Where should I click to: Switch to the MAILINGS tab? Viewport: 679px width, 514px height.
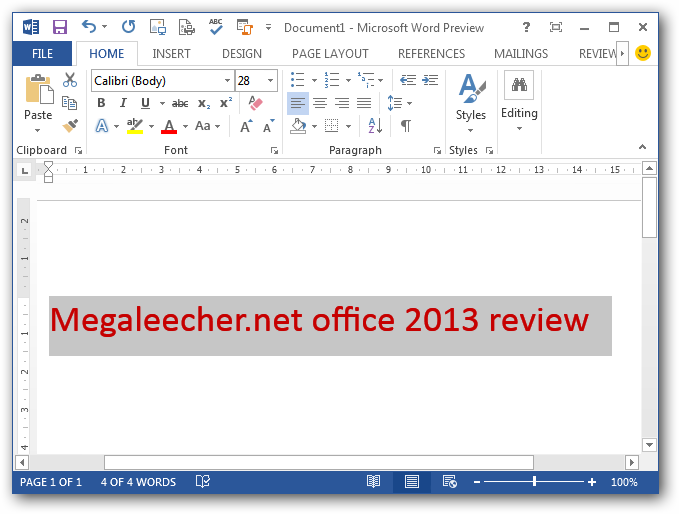pyautogui.click(x=521, y=54)
